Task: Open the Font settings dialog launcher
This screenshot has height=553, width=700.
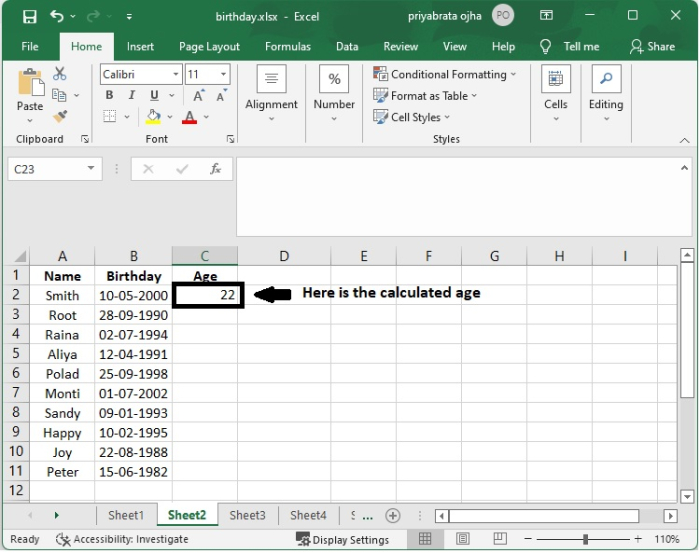Action: [x=230, y=139]
